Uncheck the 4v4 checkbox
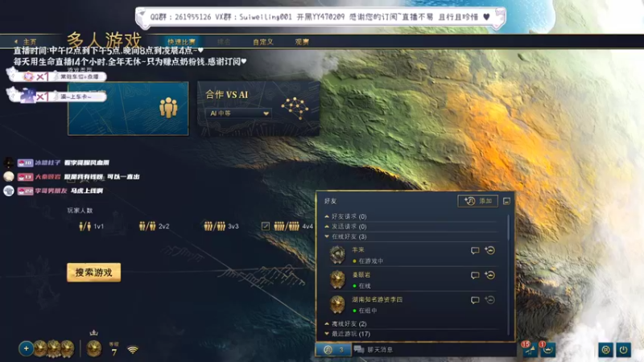 (266, 226)
